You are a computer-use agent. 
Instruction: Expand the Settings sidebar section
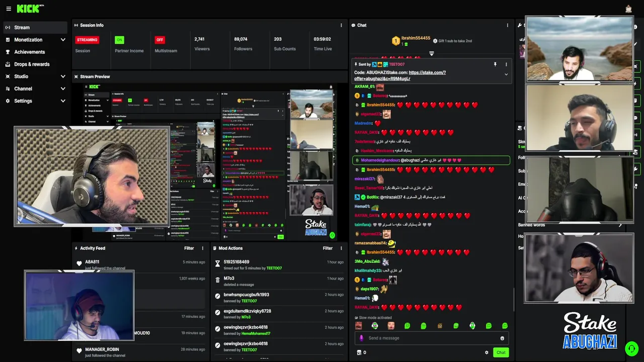pos(63,101)
